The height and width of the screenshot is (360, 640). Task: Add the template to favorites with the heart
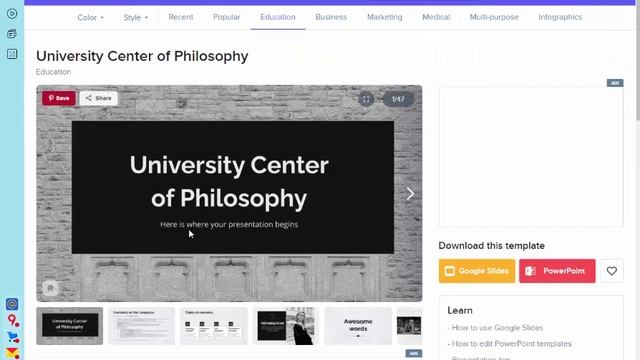tap(611, 271)
